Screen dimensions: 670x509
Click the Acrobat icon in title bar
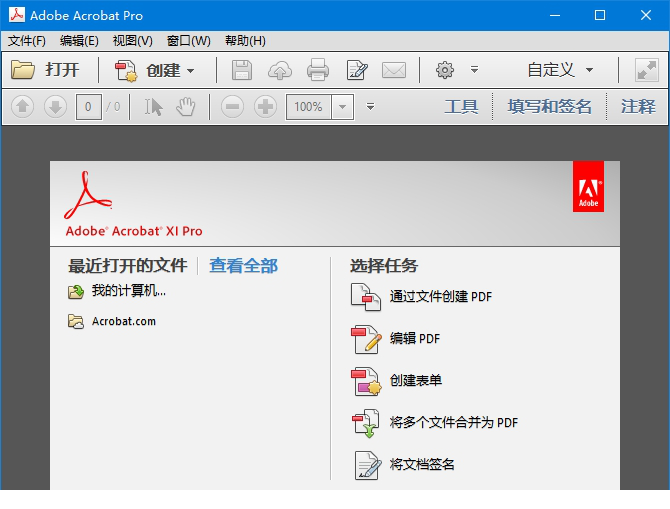pyautogui.click(x=17, y=15)
